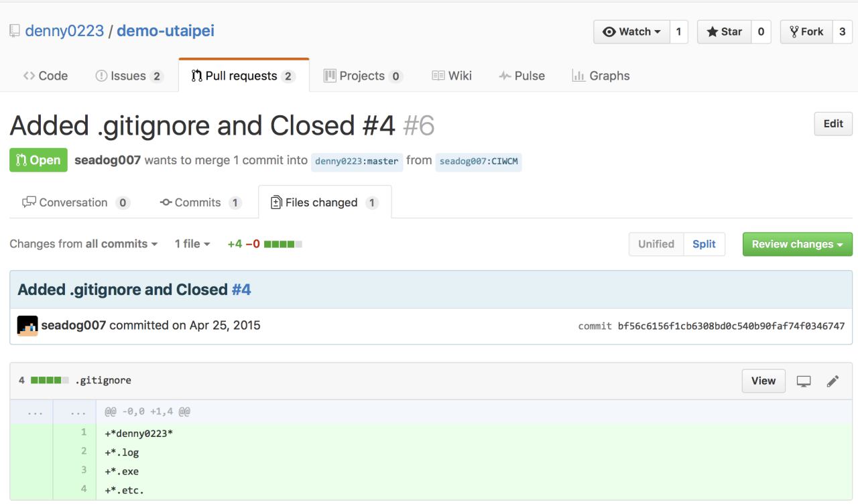Screen dimensions: 858x504
Task: Go to the Commits tab
Action: [200, 202]
